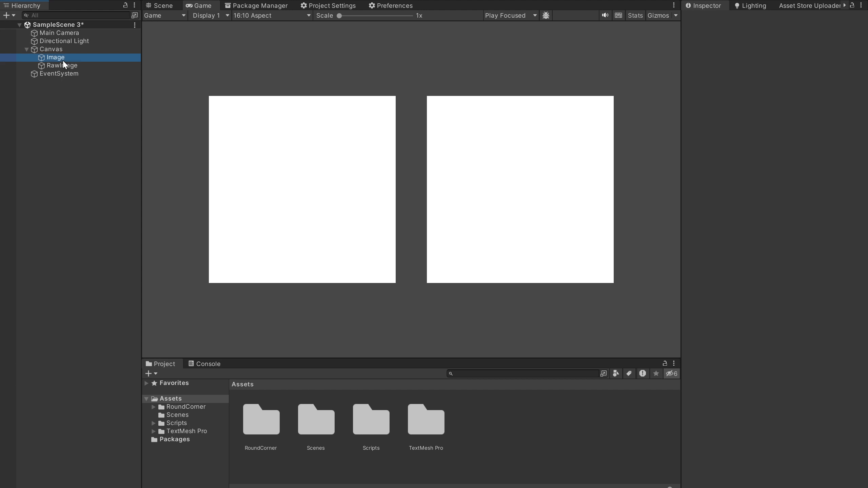Click the Project search field
This screenshot has height=488, width=868.
point(523,373)
